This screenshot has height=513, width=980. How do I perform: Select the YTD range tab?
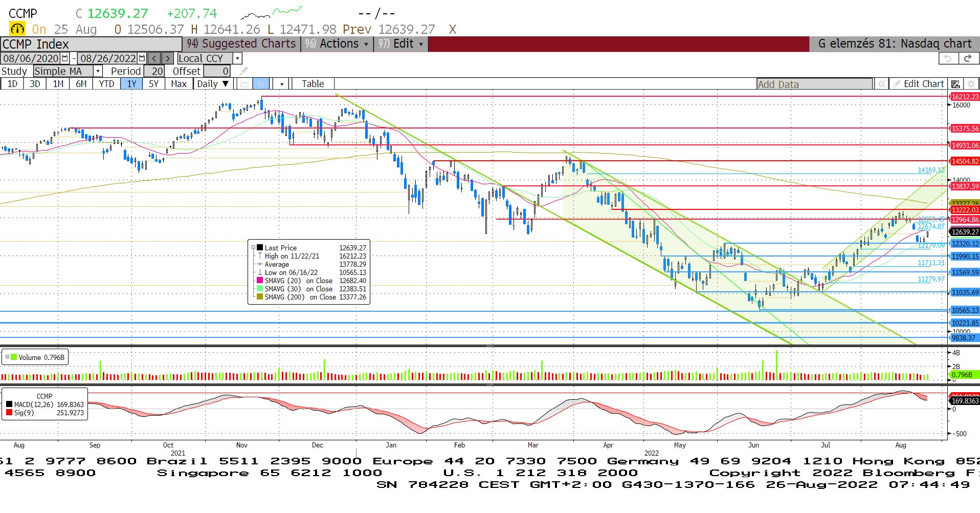point(106,83)
